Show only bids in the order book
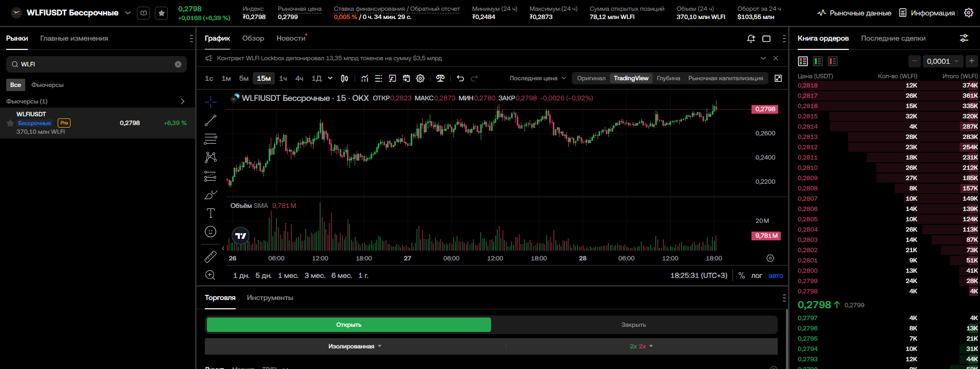This screenshot has width=980, height=369. coord(818,61)
